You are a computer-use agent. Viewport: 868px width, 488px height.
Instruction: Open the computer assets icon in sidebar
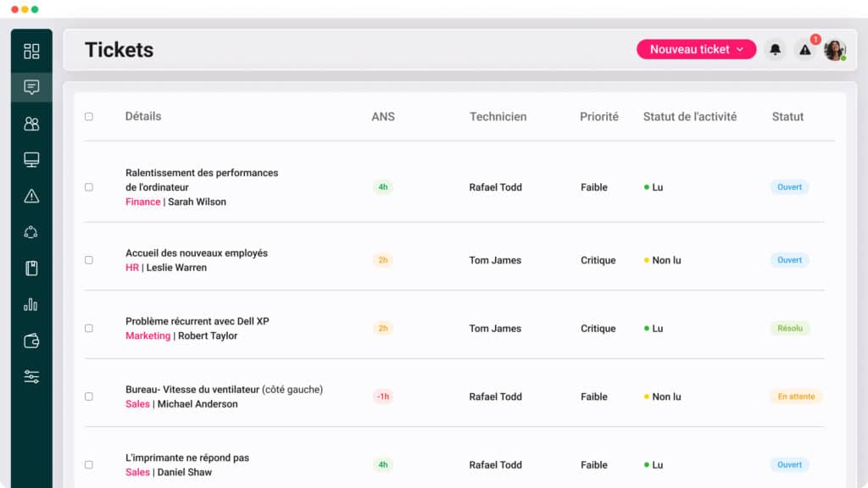pos(31,159)
